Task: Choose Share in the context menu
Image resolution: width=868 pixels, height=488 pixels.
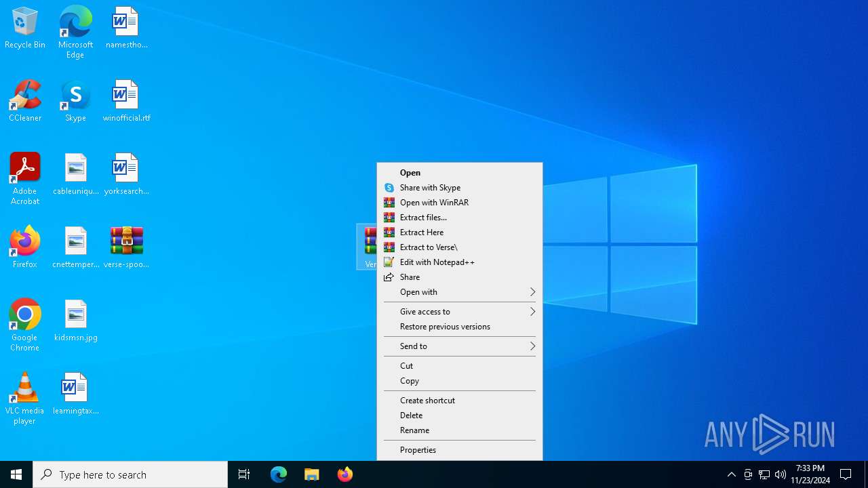Action: click(460, 277)
